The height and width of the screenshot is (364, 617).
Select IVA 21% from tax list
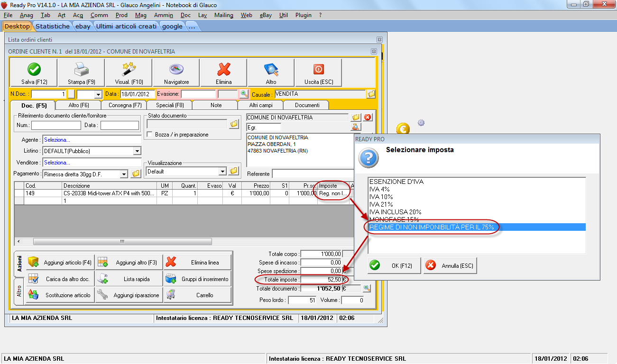(x=381, y=204)
